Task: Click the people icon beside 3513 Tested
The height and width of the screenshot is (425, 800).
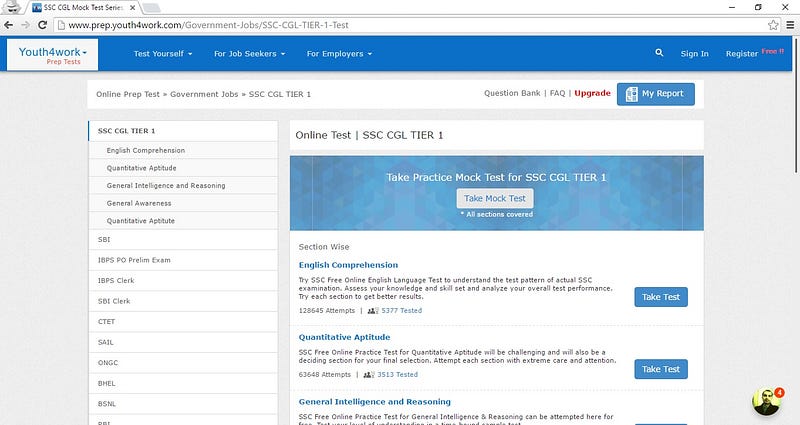Action: [x=368, y=374]
